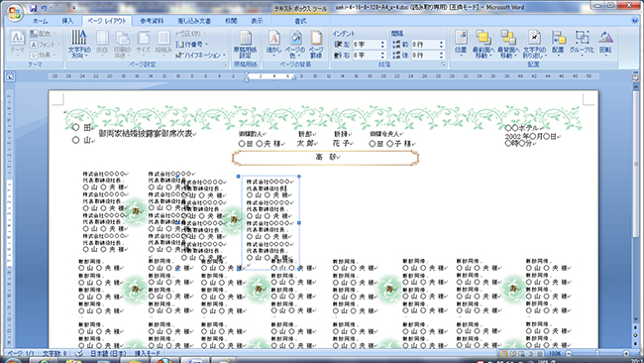Viewport: 644px width, 363px height.
Task: Click the 位置 position icon
Action: click(461, 44)
